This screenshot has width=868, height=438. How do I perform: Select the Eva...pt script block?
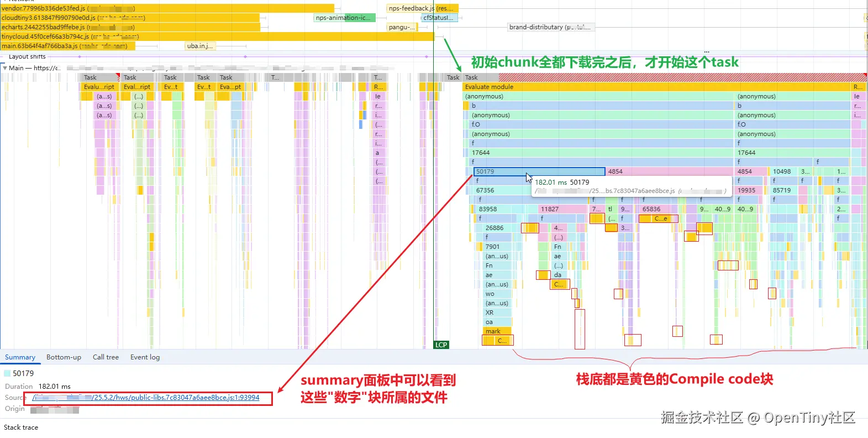[230, 87]
